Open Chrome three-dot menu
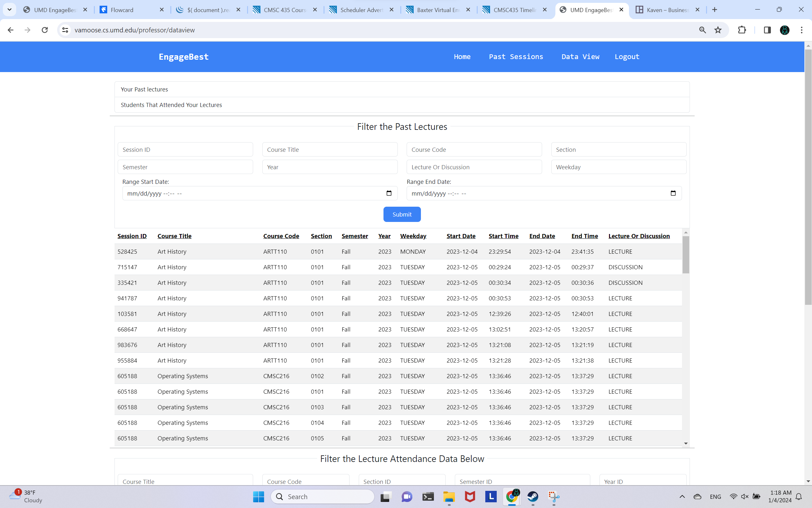Screen dimensions: 812x508 (x=802, y=30)
